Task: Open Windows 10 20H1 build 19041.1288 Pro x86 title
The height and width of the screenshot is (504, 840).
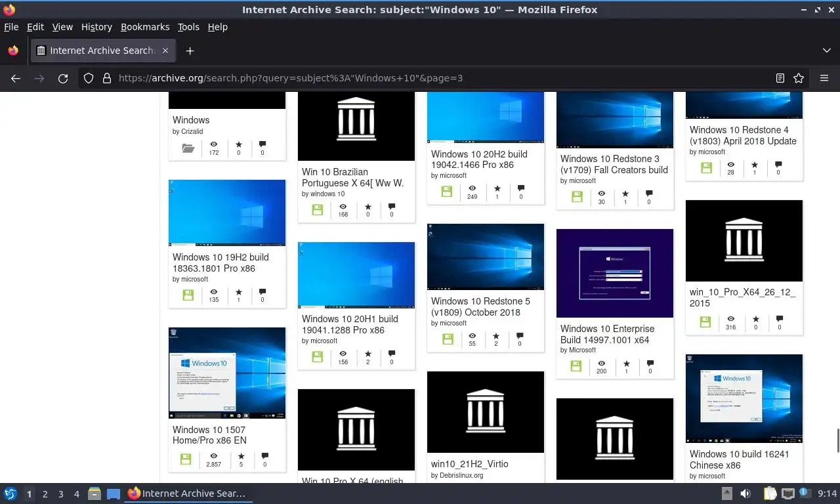Action: coord(350,324)
